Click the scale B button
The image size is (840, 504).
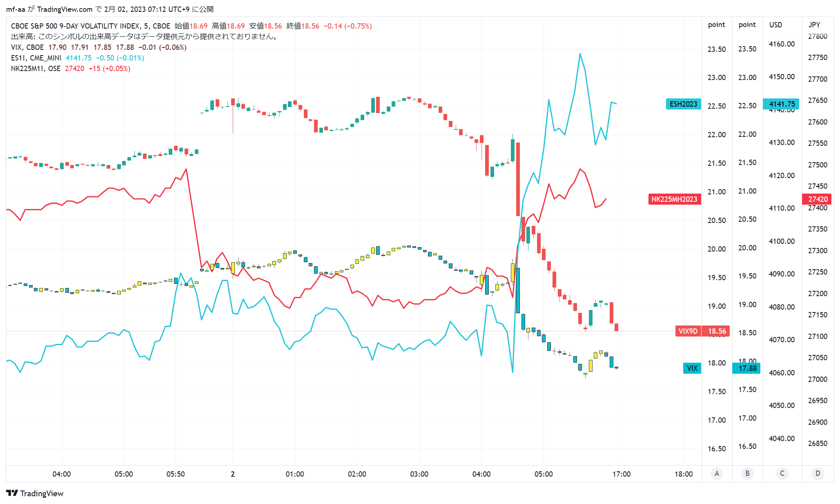747,473
